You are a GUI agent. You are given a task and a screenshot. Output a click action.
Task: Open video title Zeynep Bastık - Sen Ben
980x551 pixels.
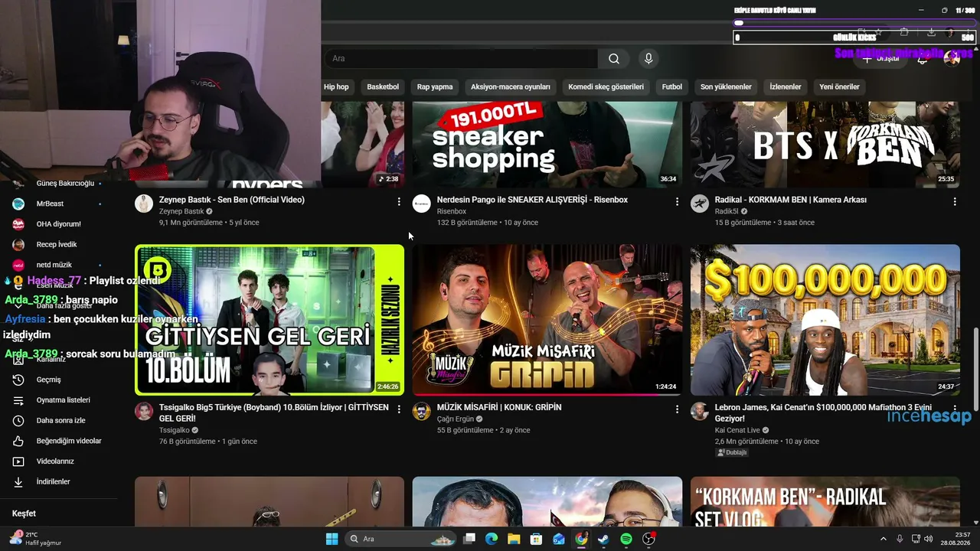pos(232,200)
